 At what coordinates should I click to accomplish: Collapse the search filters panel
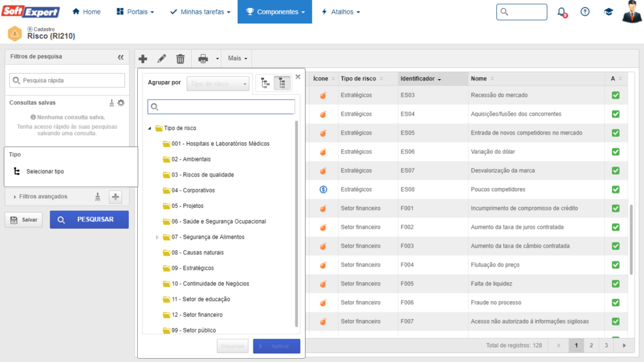click(121, 57)
